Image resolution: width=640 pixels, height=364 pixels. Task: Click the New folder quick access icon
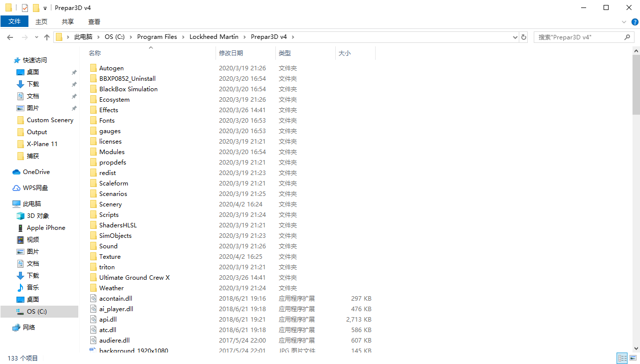(x=36, y=8)
